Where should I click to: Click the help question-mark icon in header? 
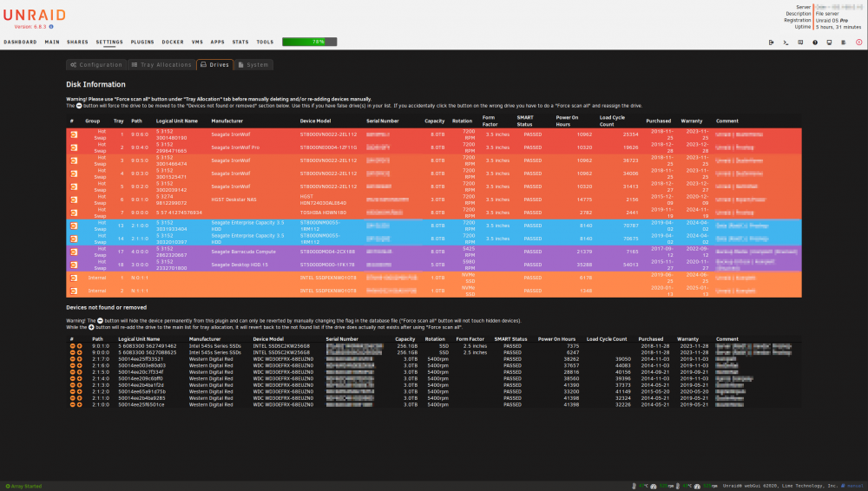click(x=815, y=42)
